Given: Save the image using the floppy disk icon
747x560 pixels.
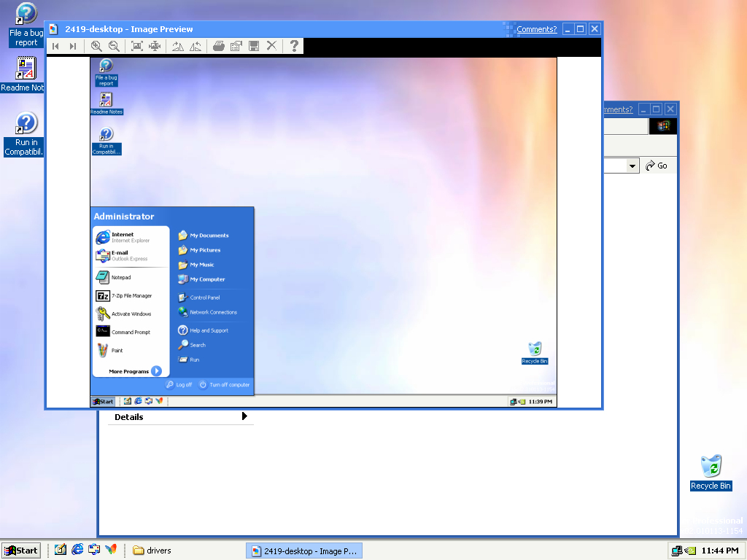Looking at the screenshot, I should point(254,46).
